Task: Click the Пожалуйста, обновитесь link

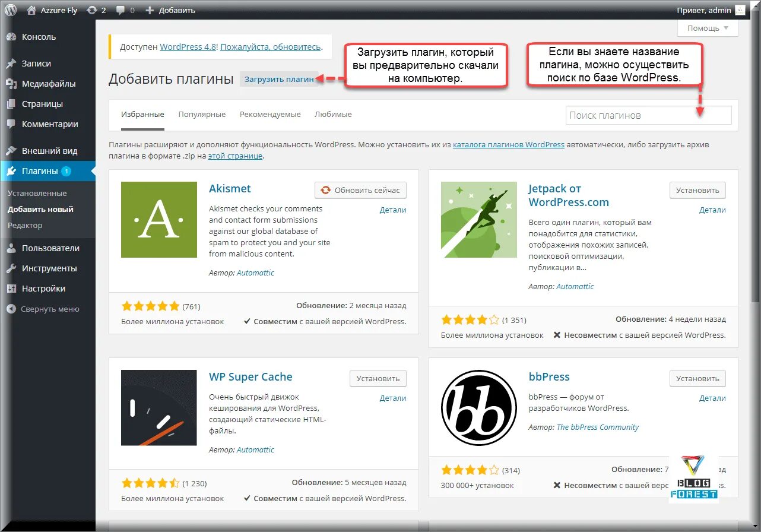Action: (270, 46)
